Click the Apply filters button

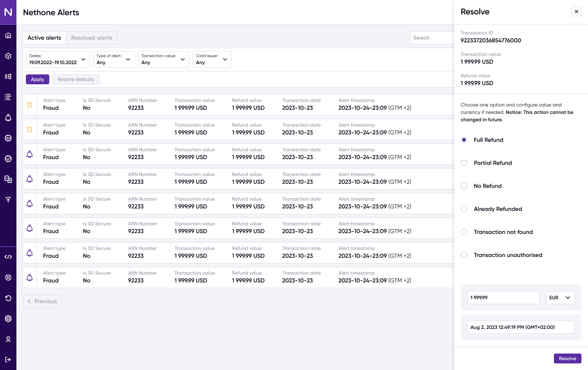point(37,79)
